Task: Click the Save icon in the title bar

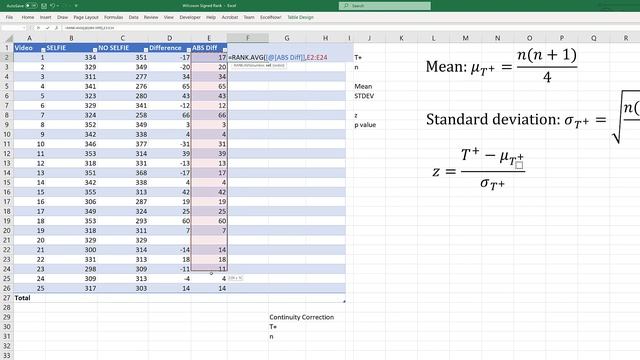Action: pos(44,6)
